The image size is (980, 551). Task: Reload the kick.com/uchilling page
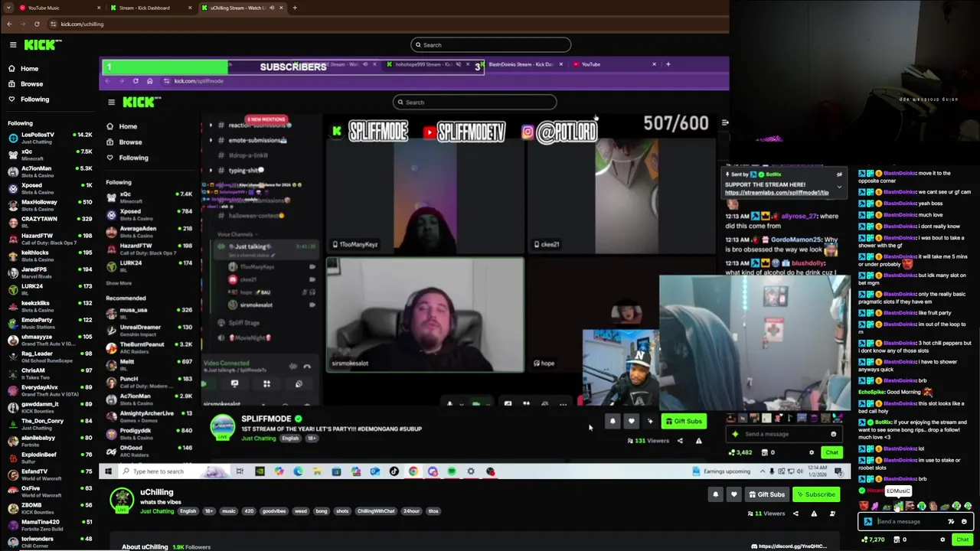[36, 24]
